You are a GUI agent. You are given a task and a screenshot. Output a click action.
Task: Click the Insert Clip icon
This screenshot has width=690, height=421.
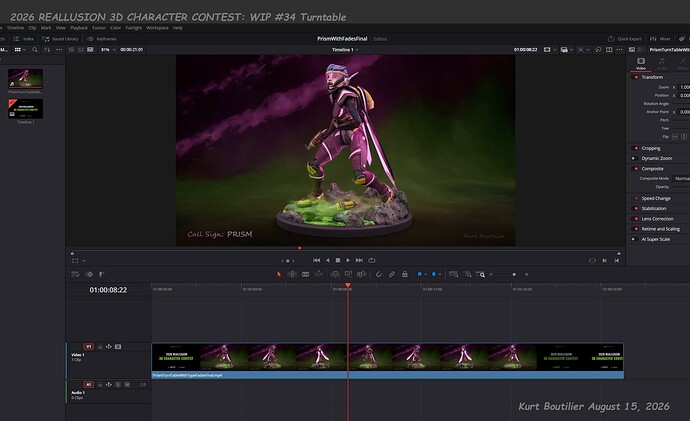click(x=335, y=275)
